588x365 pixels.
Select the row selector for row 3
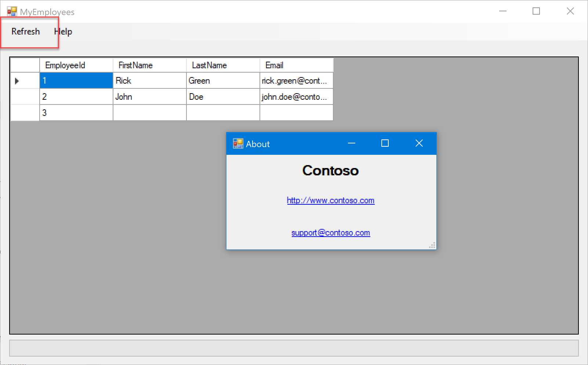[x=24, y=113]
